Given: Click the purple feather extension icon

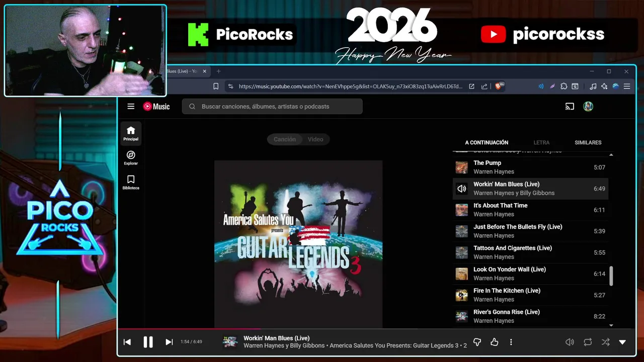Looking at the screenshot, I should point(552,86).
